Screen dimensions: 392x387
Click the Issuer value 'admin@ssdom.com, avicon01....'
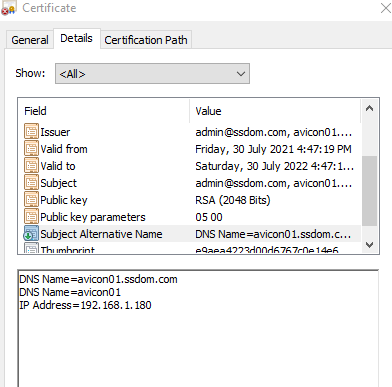274,132
